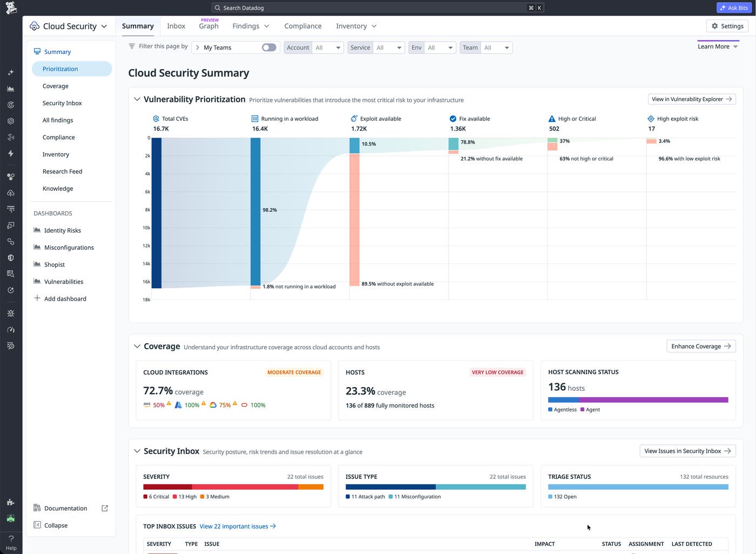Open the Inventory tab menu

(x=356, y=26)
